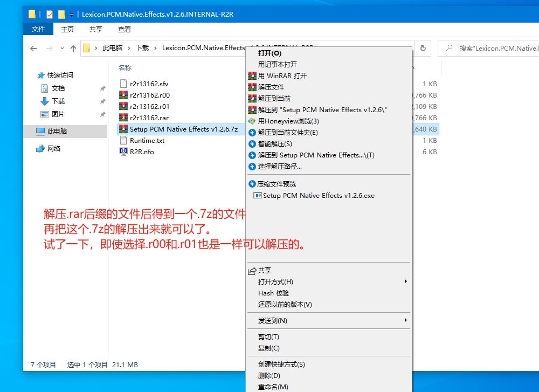Viewport: 539px width, 392px height.
Task: Click the WinRAR icon beside r2r13162.r00
Action: pyautogui.click(x=123, y=95)
